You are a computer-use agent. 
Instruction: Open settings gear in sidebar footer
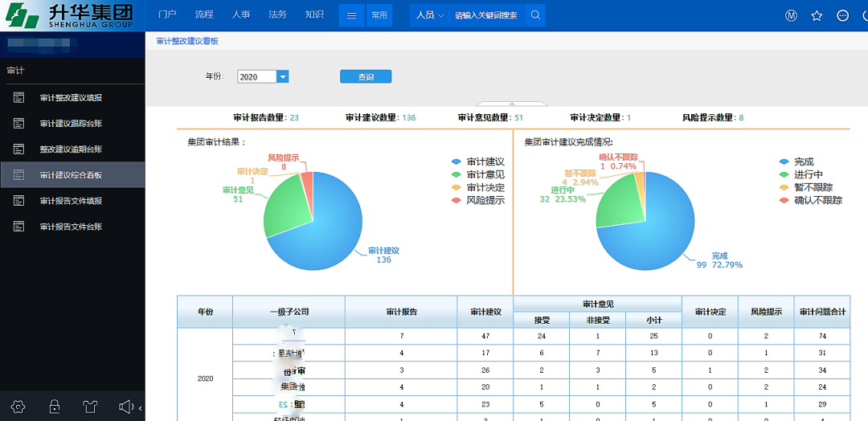pos(18,407)
